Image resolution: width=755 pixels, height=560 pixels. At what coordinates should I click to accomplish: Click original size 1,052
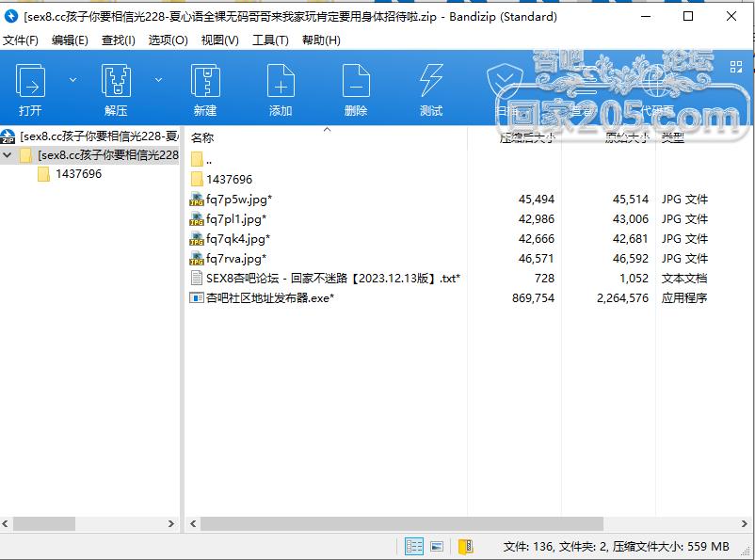[635, 278]
